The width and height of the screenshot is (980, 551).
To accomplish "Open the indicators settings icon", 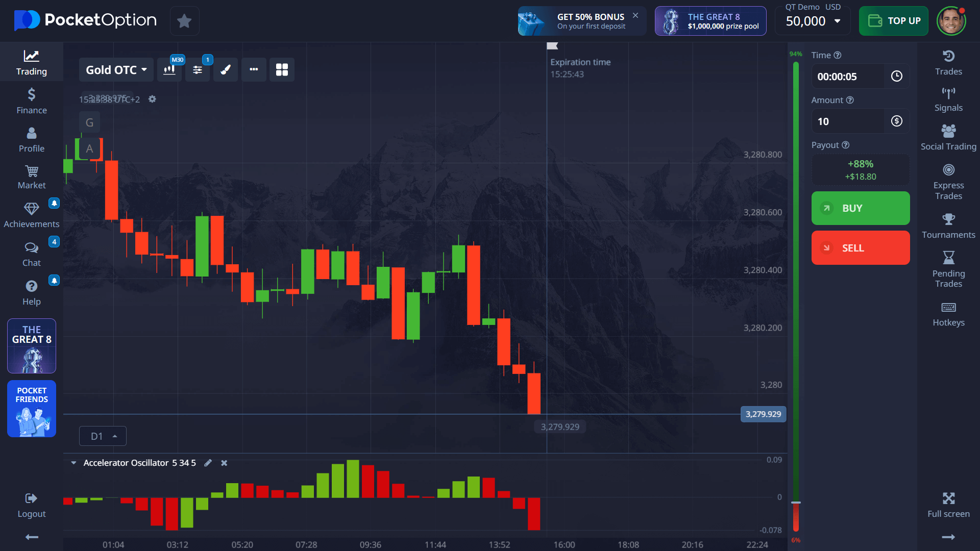I will 198,70.
